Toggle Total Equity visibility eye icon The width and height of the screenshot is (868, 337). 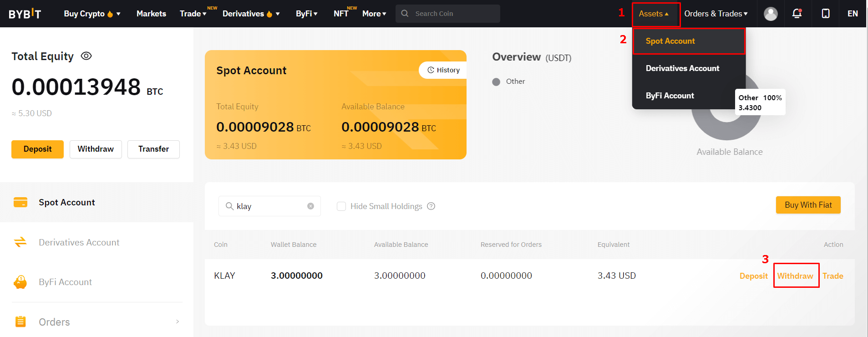click(86, 56)
